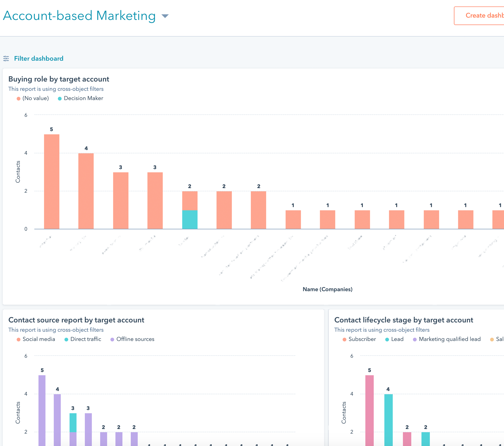This screenshot has height=446, width=504.
Task: Click the purple 4-contact bar in Contact source chart
Action: [x=57, y=420]
